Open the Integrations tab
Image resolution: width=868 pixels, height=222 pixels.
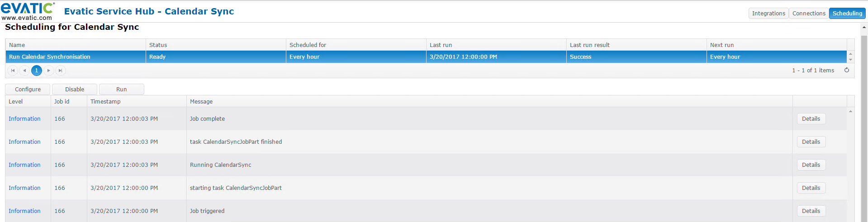point(768,14)
